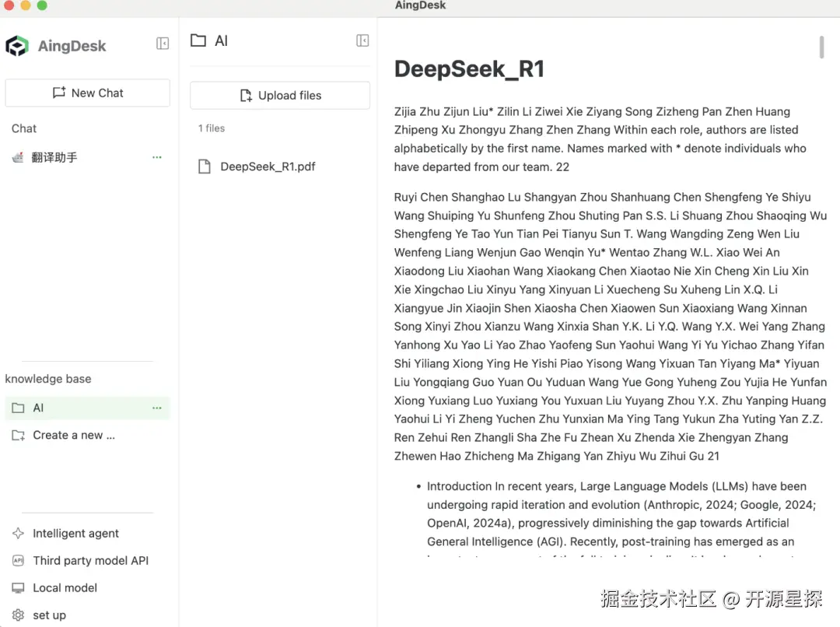The height and width of the screenshot is (627, 840).
Task: Click the Local model monitor icon
Action: [18, 588]
